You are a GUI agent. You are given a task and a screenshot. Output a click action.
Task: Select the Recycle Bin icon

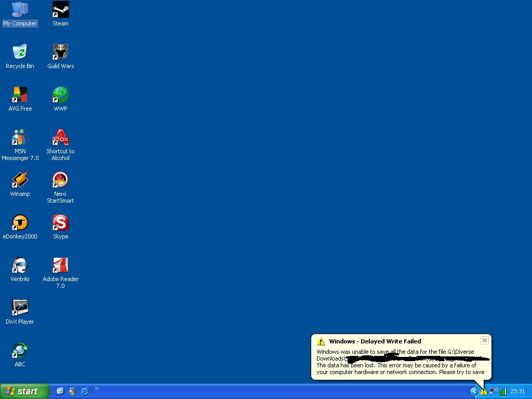20,56
